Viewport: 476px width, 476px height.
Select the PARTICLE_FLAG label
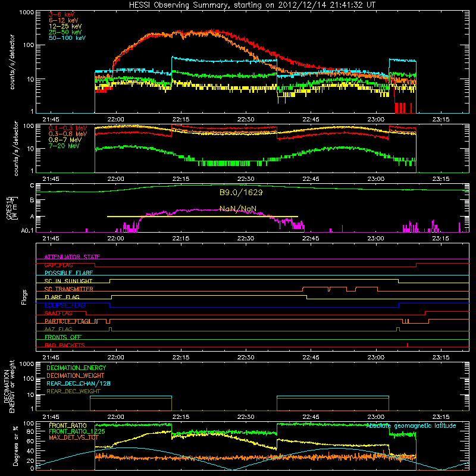click(x=67, y=321)
